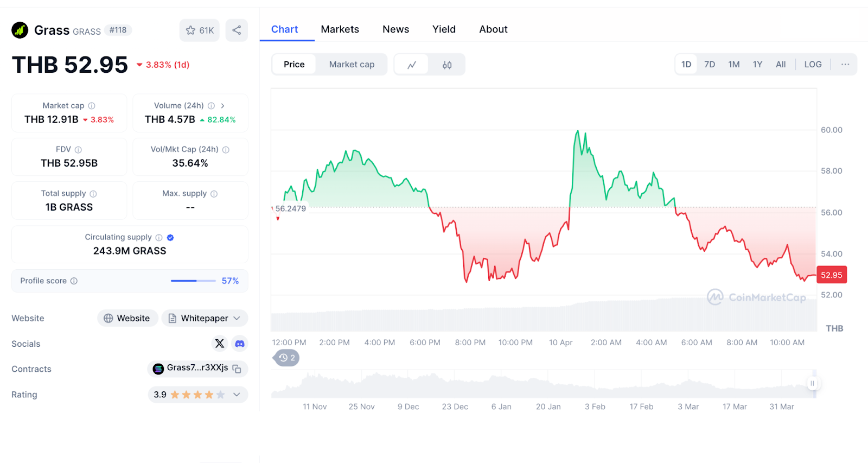Click the Profile score progress bar
This screenshot has height=463, width=868.
tap(193, 281)
